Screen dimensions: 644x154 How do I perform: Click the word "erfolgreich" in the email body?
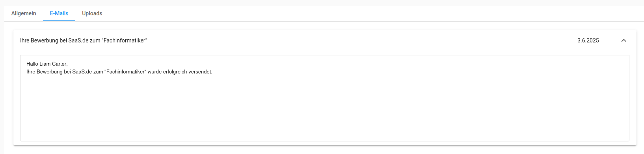pyautogui.click(x=175, y=72)
